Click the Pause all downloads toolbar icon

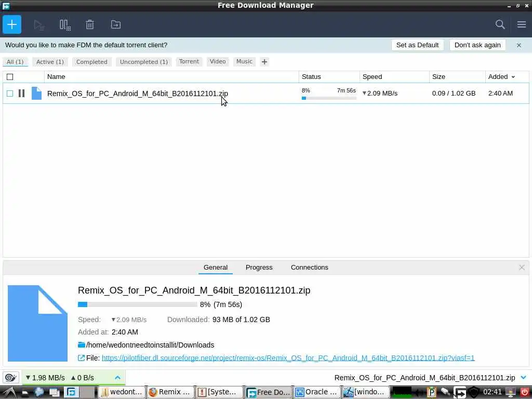click(x=65, y=25)
